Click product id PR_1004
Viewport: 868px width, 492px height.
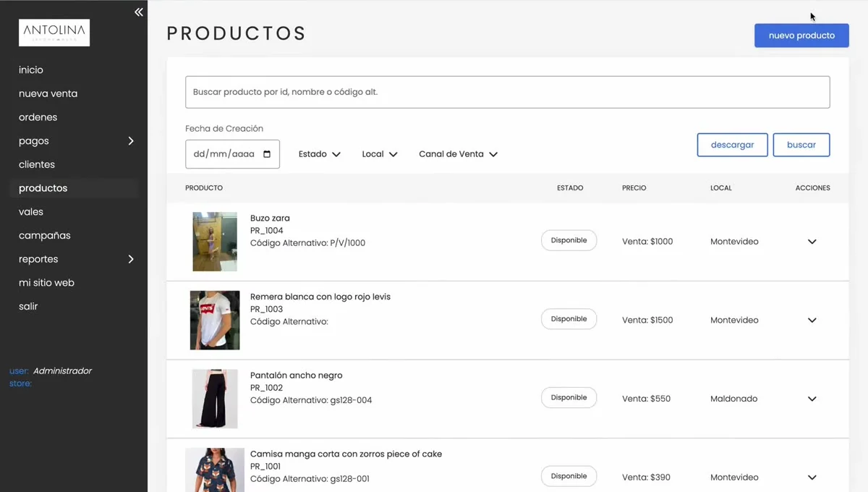coord(267,231)
